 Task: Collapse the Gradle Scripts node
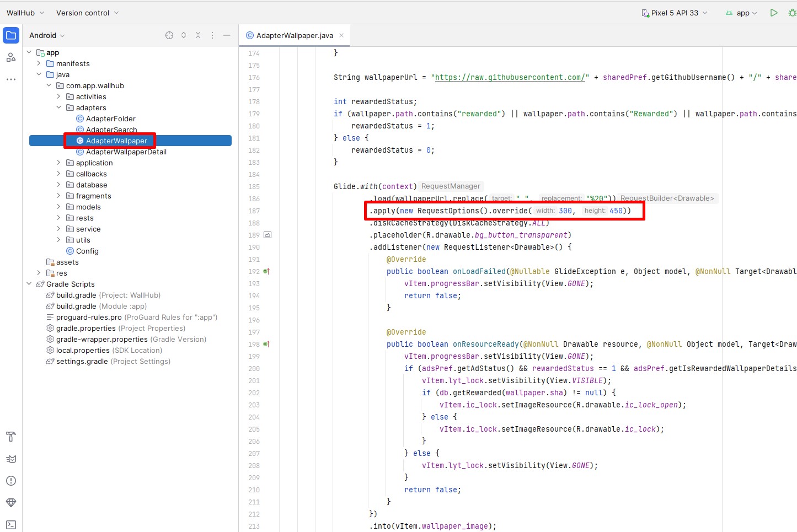coord(29,284)
